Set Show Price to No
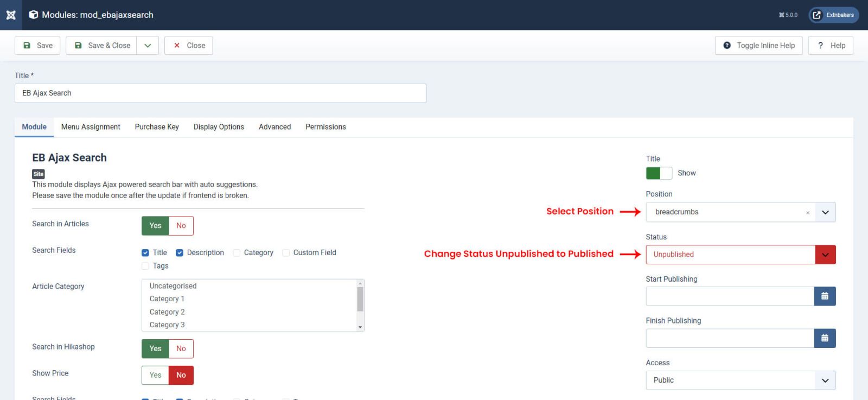The image size is (868, 400). coord(181,375)
